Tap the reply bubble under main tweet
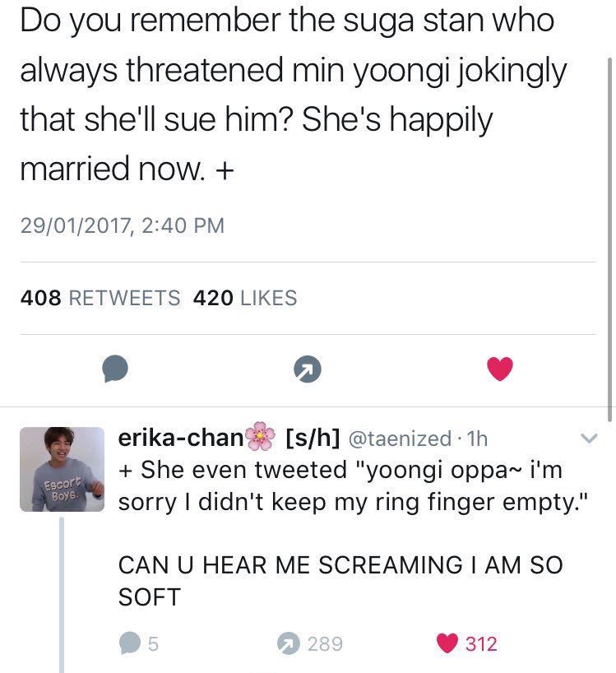 coord(115,369)
